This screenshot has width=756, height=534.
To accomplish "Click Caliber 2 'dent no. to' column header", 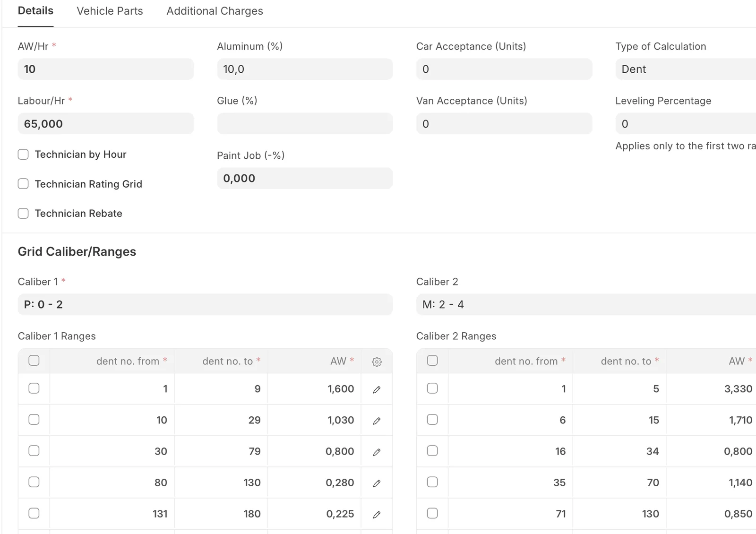I will tap(619, 361).
